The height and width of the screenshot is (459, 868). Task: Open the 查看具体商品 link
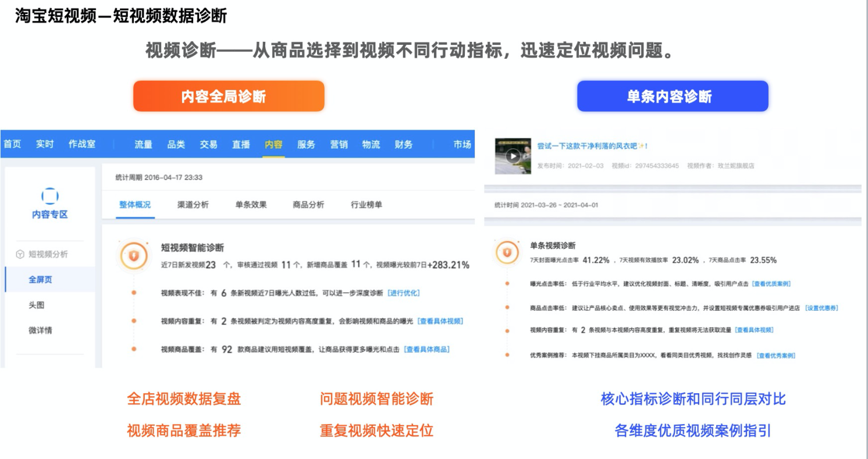tap(427, 350)
